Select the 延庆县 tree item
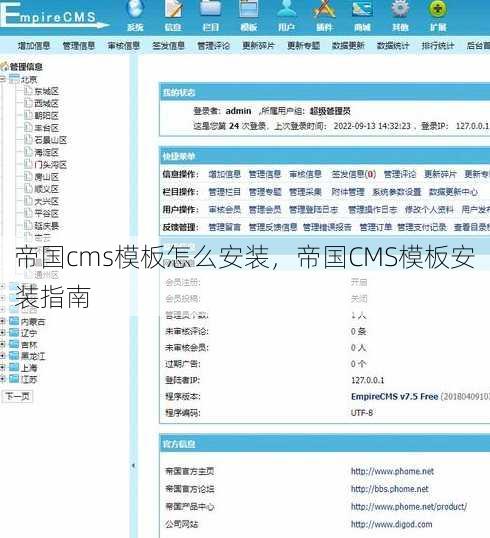This screenshot has height=538, width=490. (x=47, y=226)
